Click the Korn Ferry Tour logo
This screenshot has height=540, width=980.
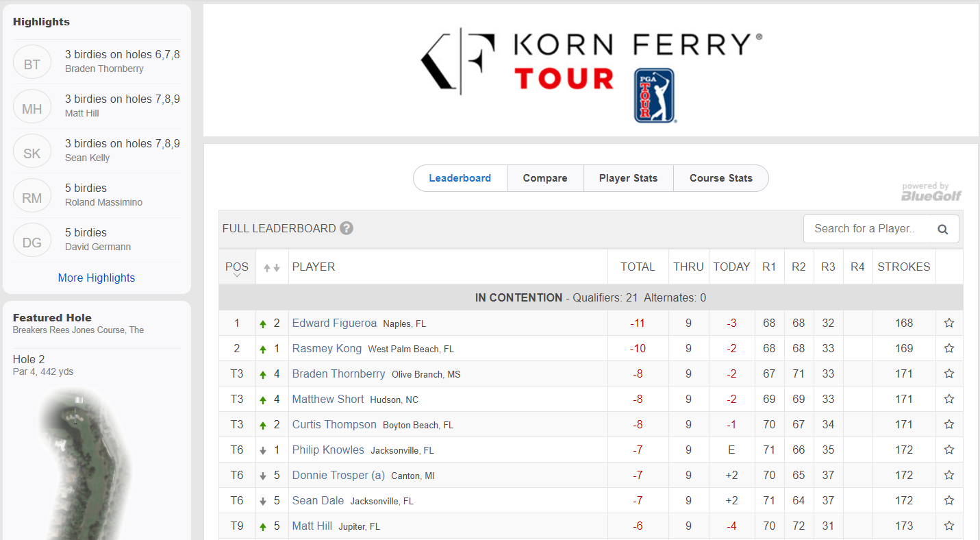point(591,73)
